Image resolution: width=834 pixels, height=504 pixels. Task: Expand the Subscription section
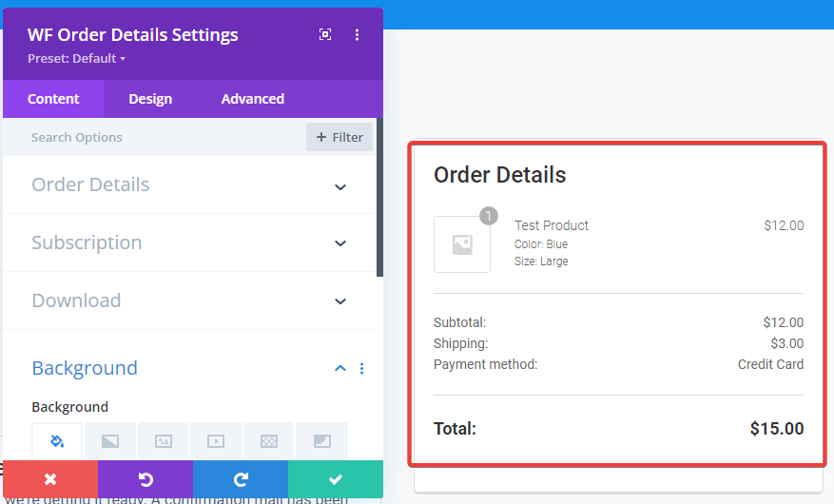[189, 242]
